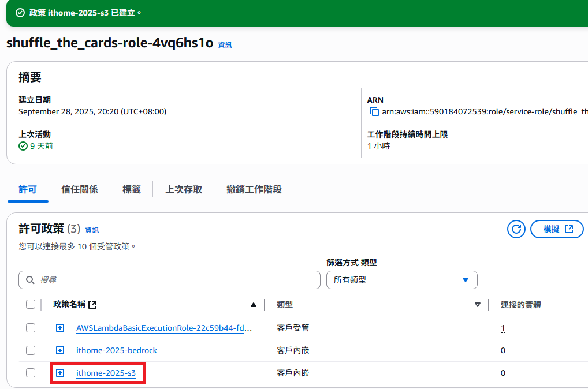The image size is (588, 389).
Task: Expand the AWSLambdaBasicExecutionRole policy row
Action: pyautogui.click(x=60, y=328)
